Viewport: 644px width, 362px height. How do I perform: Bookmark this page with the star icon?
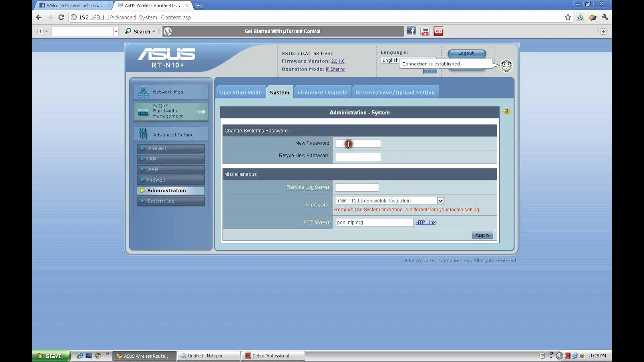pyautogui.click(x=568, y=17)
